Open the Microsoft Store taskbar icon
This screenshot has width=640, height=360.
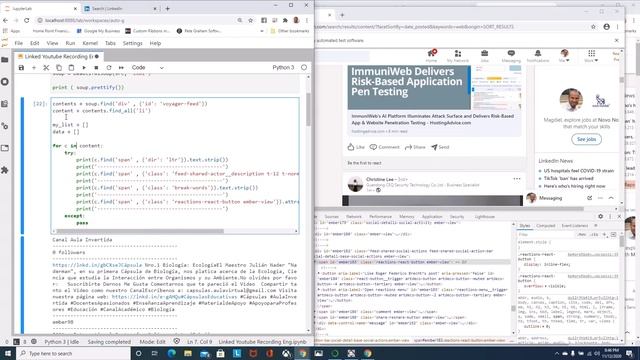(220, 353)
